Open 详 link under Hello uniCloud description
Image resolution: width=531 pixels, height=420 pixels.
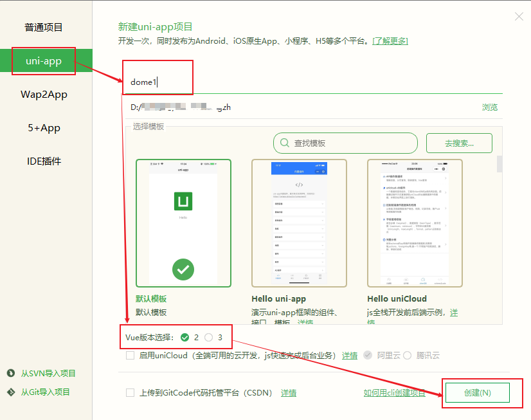coord(454,313)
